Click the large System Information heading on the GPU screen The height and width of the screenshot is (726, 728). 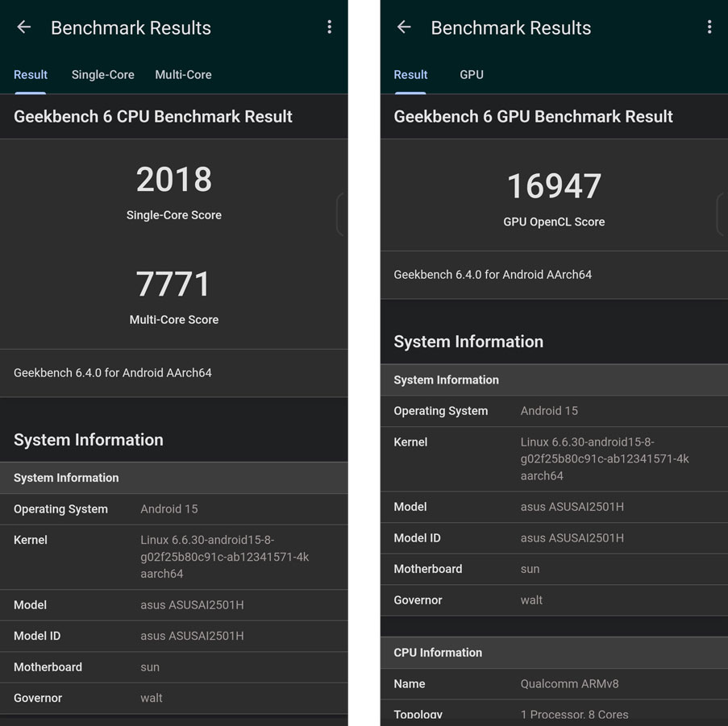468,342
